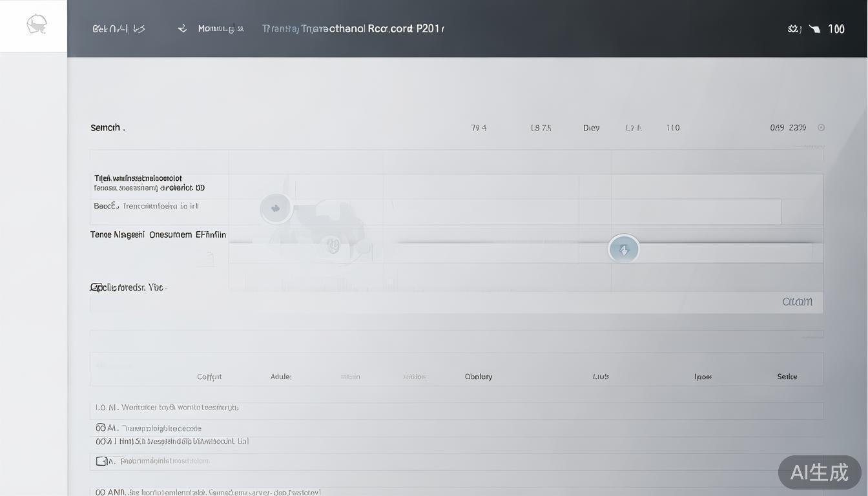Open the Monitoring header menu item

[x=220, y=28]
